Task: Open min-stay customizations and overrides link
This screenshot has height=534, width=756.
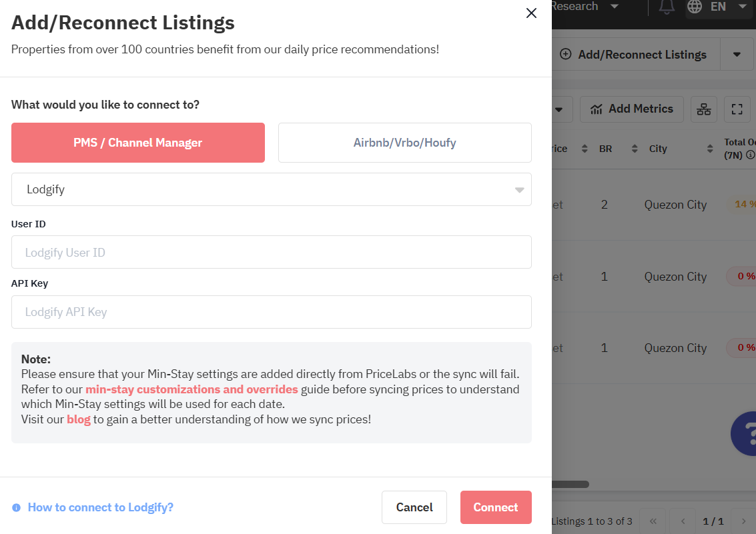Action: [x=192, y=389]
